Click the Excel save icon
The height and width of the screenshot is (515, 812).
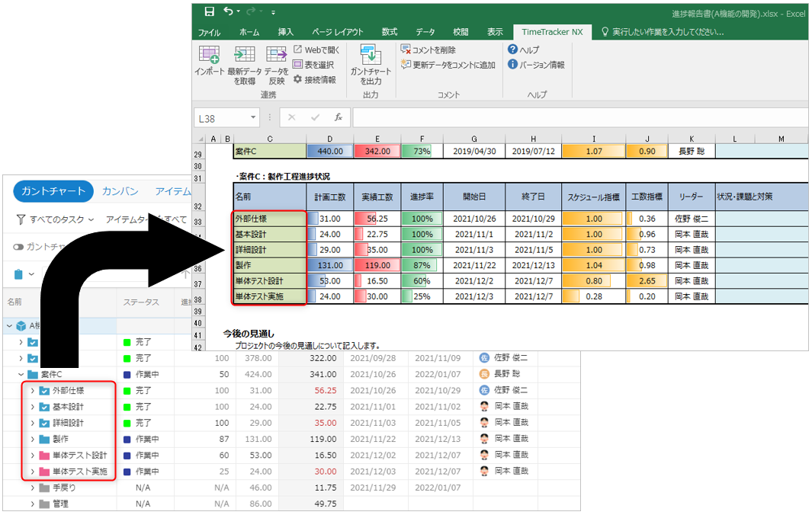[x=209, y=11]
